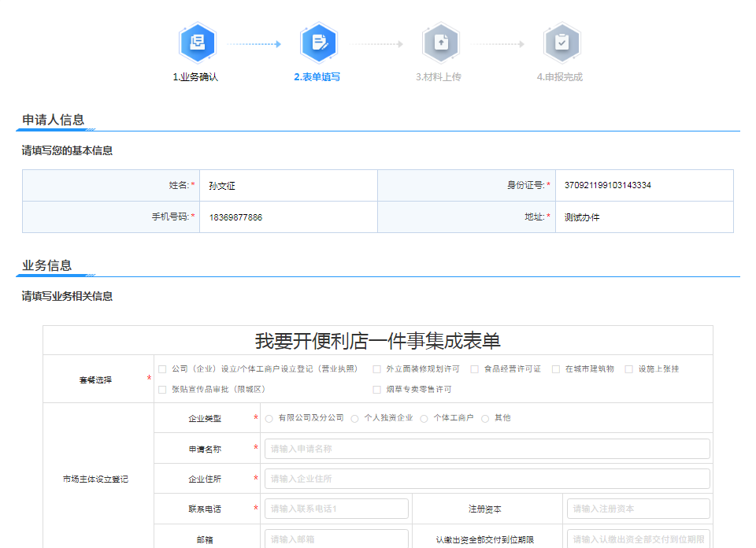Image resolution: width=756 pixels, height=548 pixels.
Task: Select 个体工商户 as enterprise type
Action: [424, 419]
